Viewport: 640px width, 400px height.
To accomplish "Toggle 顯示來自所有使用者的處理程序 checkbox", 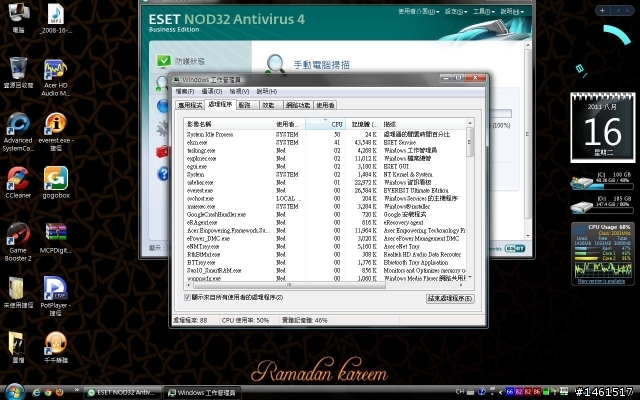I will pos(187,297).
